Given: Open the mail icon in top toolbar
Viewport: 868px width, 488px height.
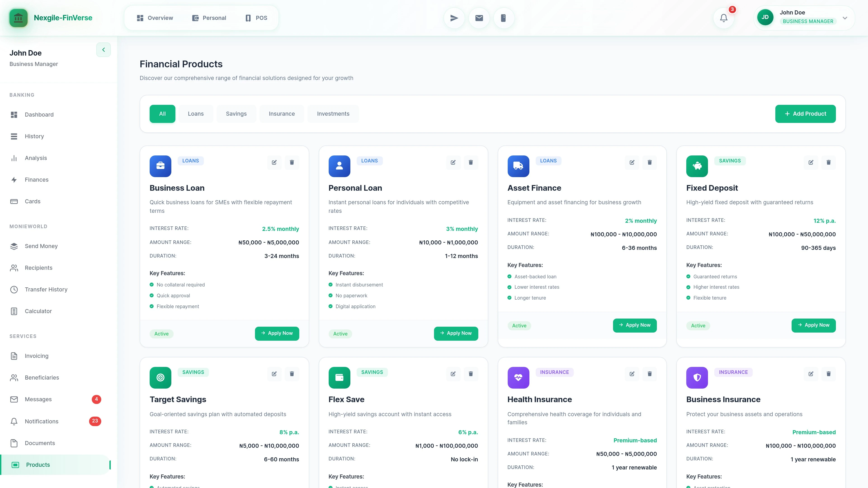Looking at the screenshot, I should tap(479, 18).
